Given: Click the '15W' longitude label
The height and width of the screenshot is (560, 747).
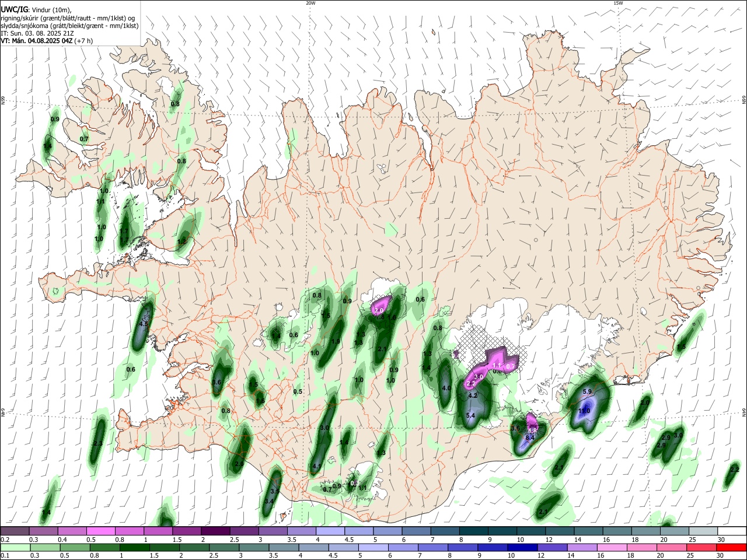Looking at the screenshot, I should pos(618,3).
